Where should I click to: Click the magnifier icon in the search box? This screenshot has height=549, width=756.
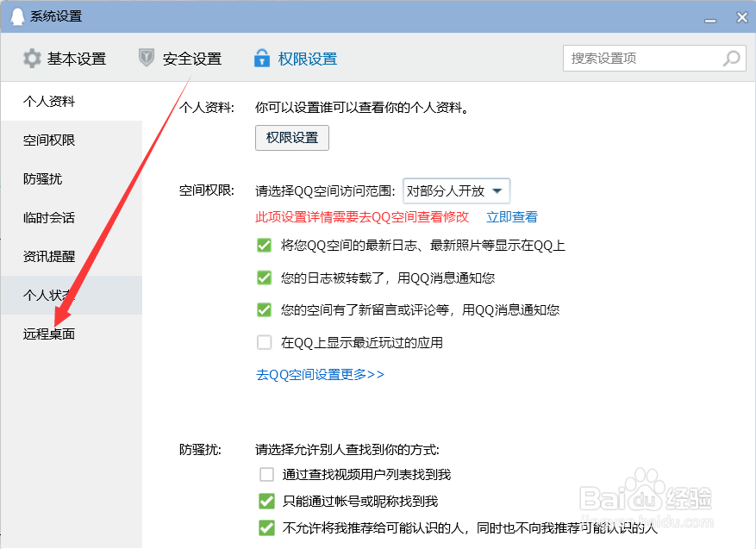pos(729,58)
